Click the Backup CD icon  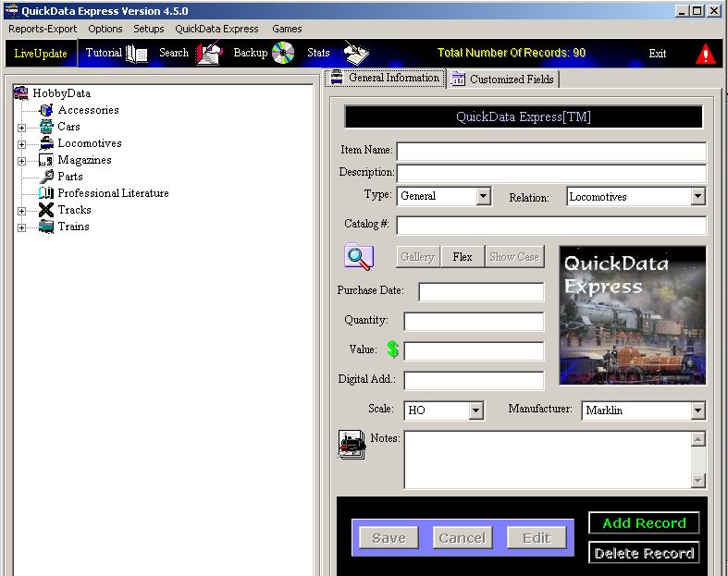point(283,54)
